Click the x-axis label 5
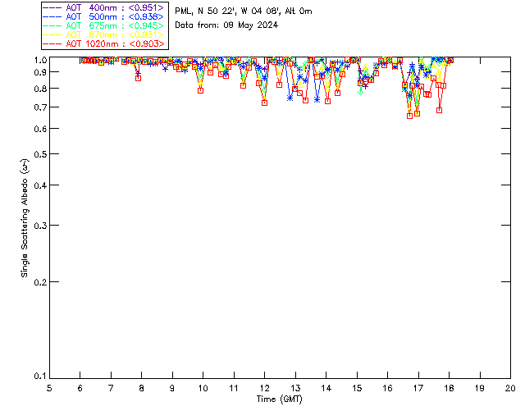Screen dimensions: 525x420 point(49,388)
